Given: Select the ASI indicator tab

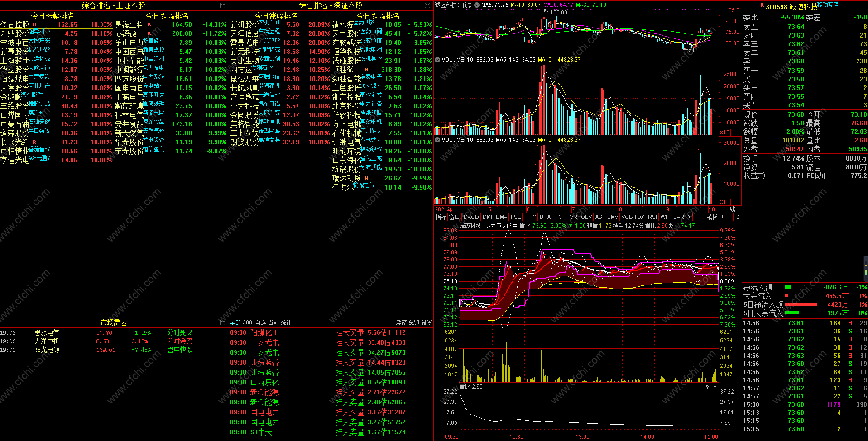Looking at the screenshot, I should click(x=599, y=217).
